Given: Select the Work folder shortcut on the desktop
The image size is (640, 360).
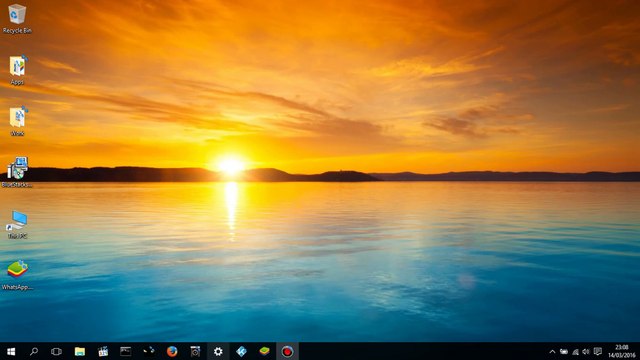Looking at the screenshot, I should pos(17,121).
